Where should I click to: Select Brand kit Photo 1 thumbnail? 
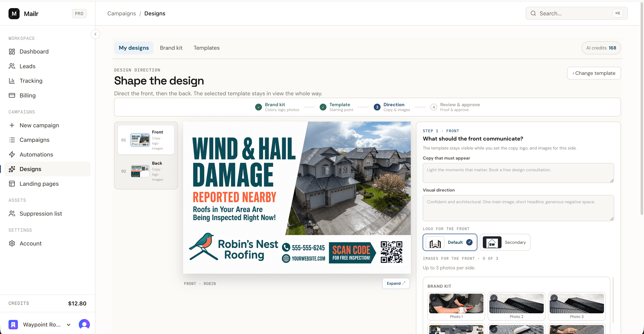click(x=456, y=306)
